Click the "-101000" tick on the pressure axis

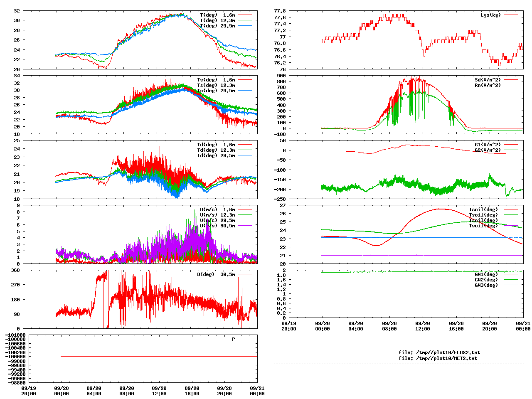(x=15, y=335)
